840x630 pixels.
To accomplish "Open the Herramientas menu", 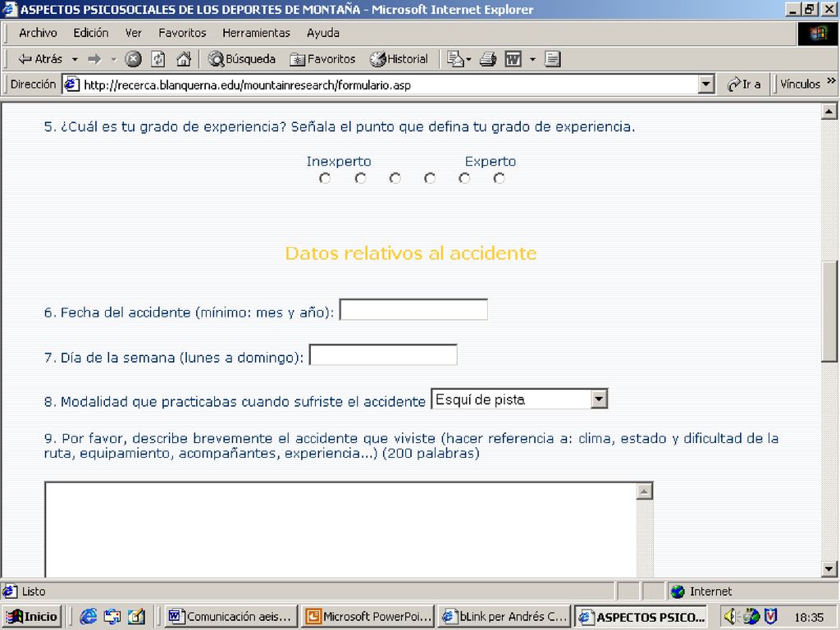I will point(256,33).
